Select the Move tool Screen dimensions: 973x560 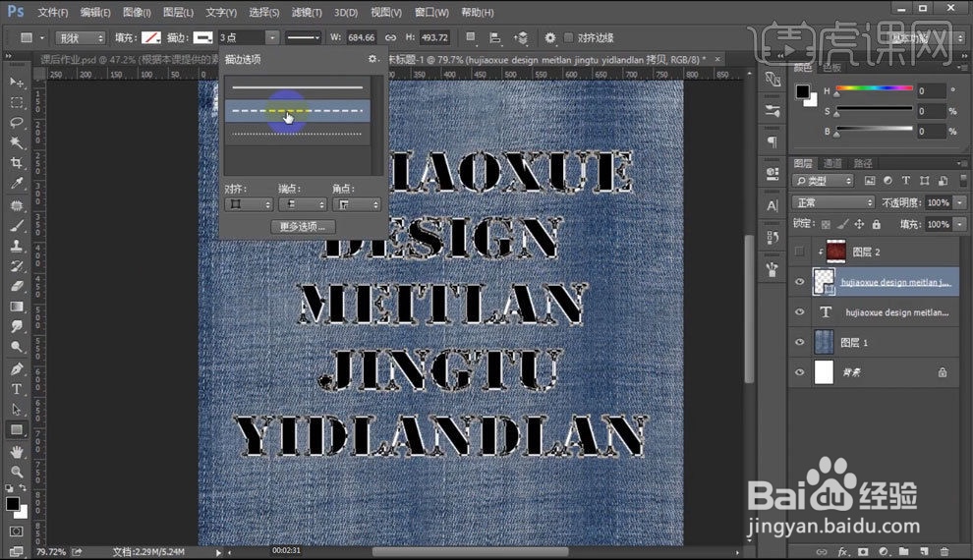tap(17, 83)
